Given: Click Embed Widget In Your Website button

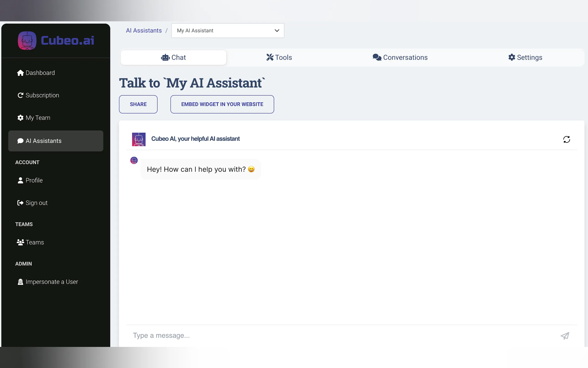Looking at the screenshot, I should click(x=222, y=104).
